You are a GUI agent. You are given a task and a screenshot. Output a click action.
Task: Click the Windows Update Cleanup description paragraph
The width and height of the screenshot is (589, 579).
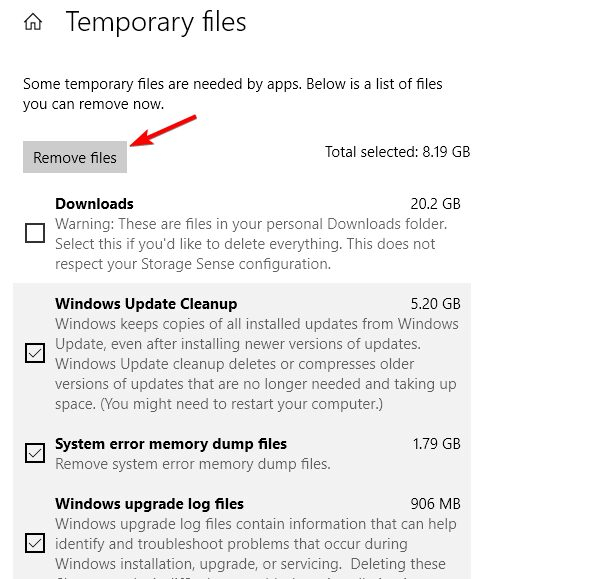click(x=257, y=364)
